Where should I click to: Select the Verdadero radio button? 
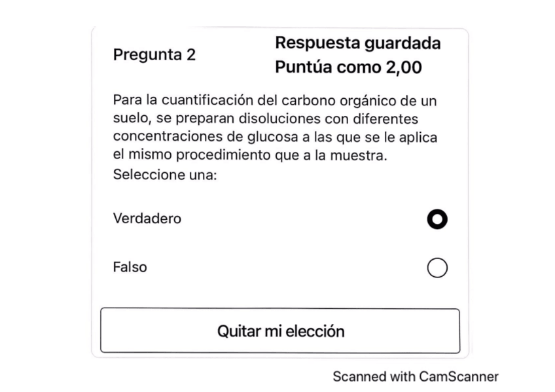pos(437,219)
